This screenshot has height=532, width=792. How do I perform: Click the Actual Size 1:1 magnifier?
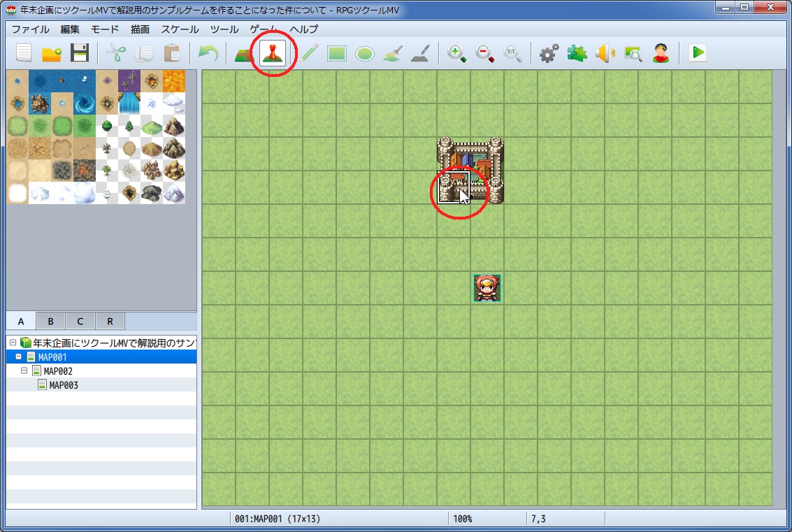click(512, 53)
